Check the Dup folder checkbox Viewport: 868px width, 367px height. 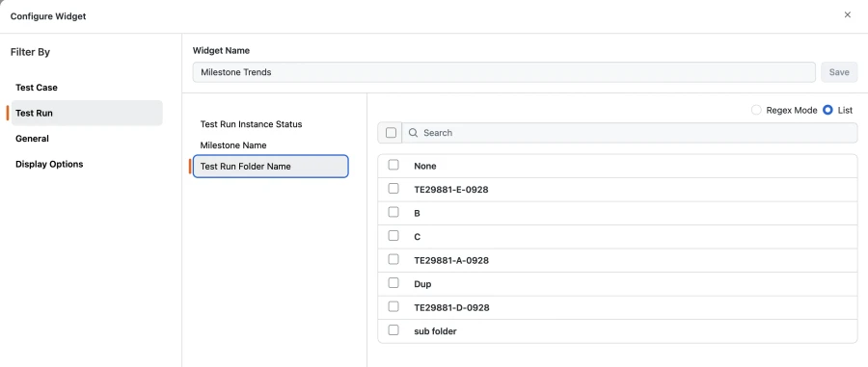click(393, 283)
